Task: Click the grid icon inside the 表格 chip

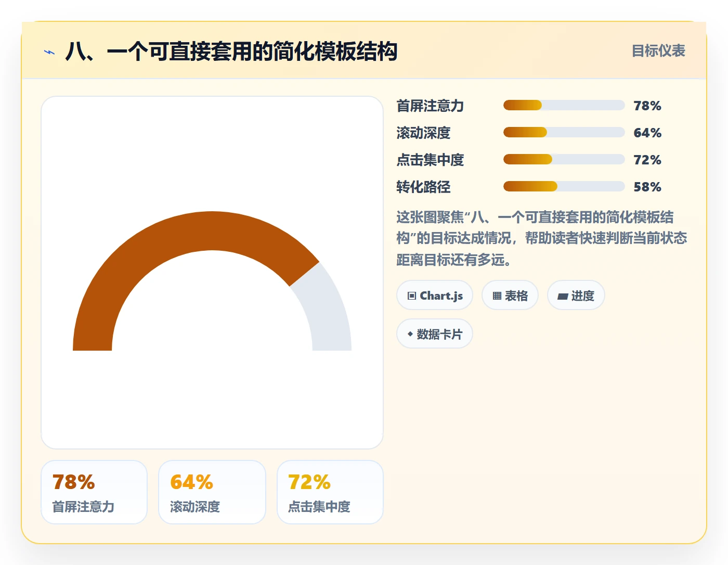Action: coord(497,296)
